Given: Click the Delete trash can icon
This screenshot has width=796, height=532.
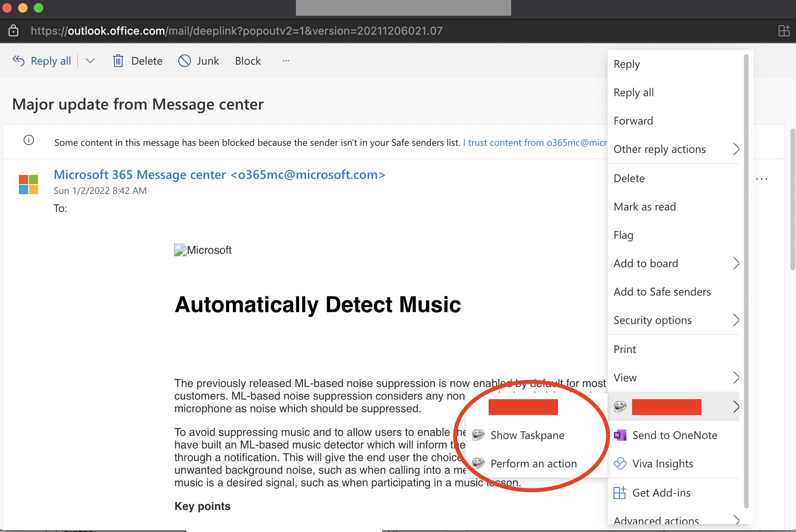Looking at the screenshot, I should click(x=118, y=61).
